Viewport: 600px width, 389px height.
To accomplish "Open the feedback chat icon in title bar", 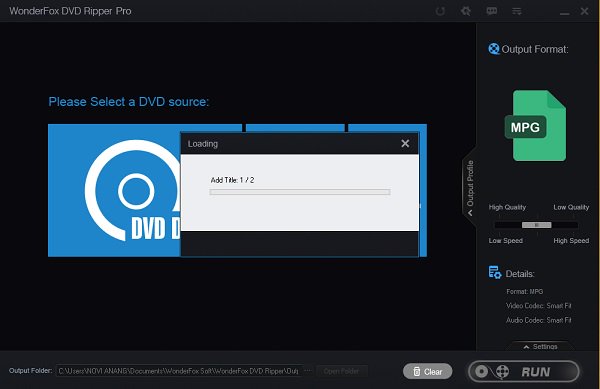I will pos(492,11).
